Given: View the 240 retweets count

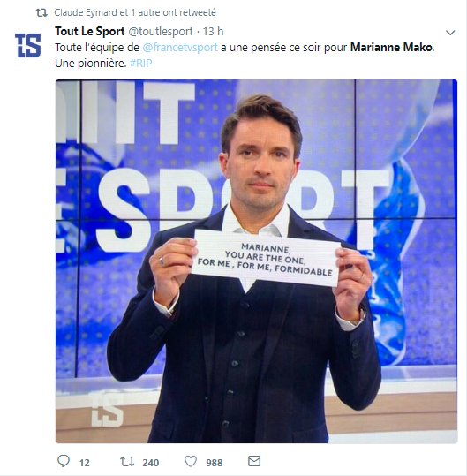Looking at the screenshot, I should (150, 463).
